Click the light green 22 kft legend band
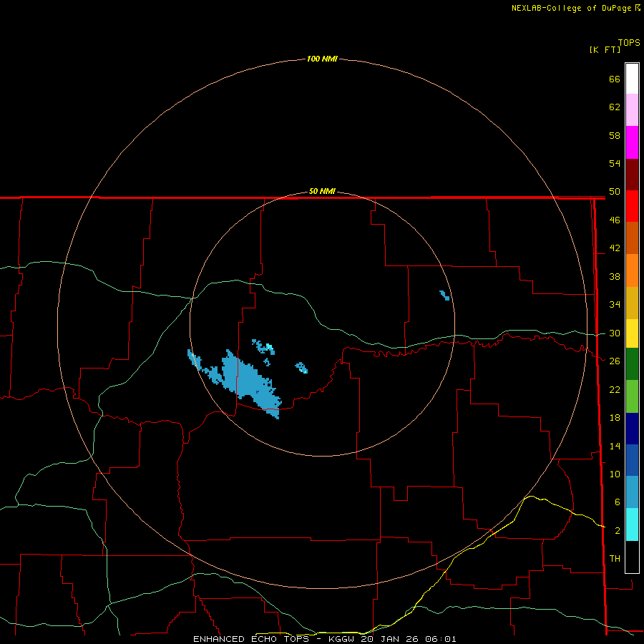 [x=632, y=396]
